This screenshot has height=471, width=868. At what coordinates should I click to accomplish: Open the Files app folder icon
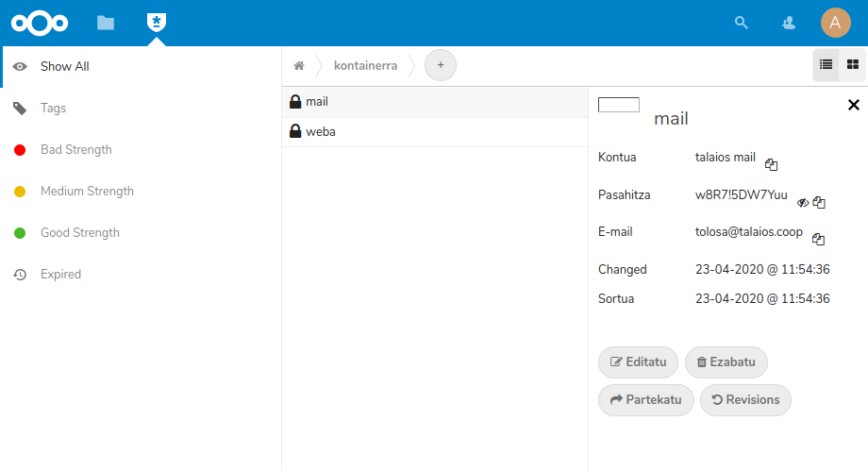coord(106,23)
